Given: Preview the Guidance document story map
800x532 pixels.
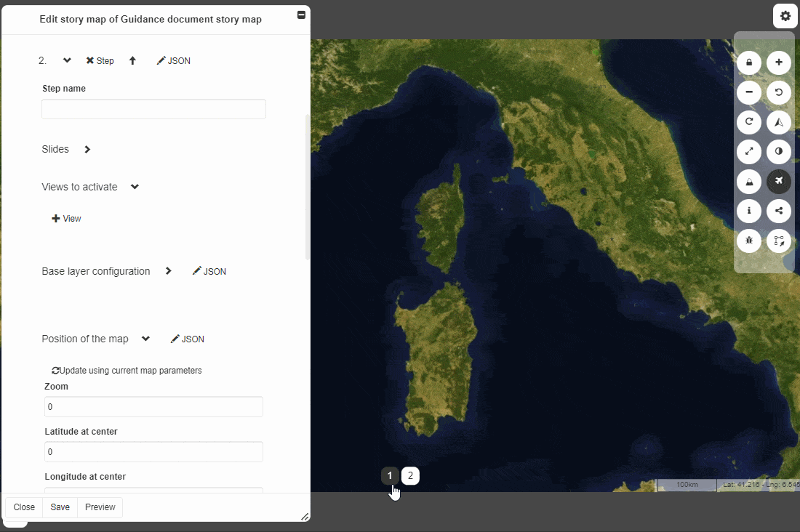Looking at the screenshot, I should pos(100,507).
